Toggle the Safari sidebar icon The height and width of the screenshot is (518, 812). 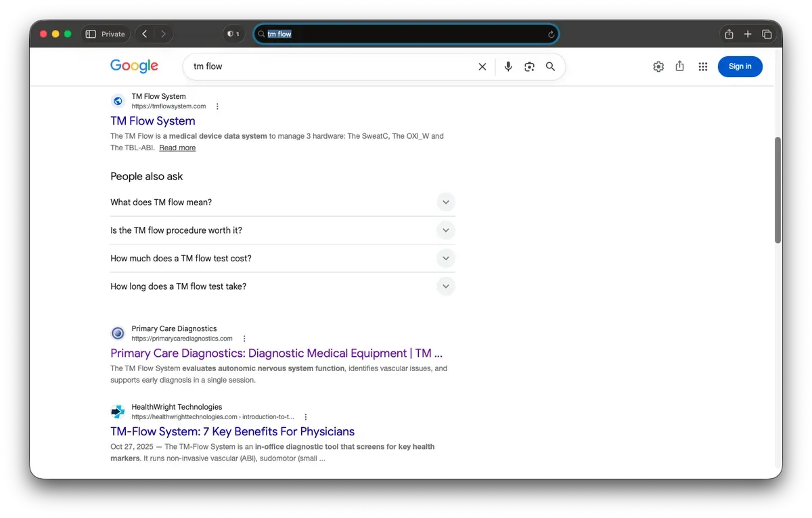click(91, 34)
